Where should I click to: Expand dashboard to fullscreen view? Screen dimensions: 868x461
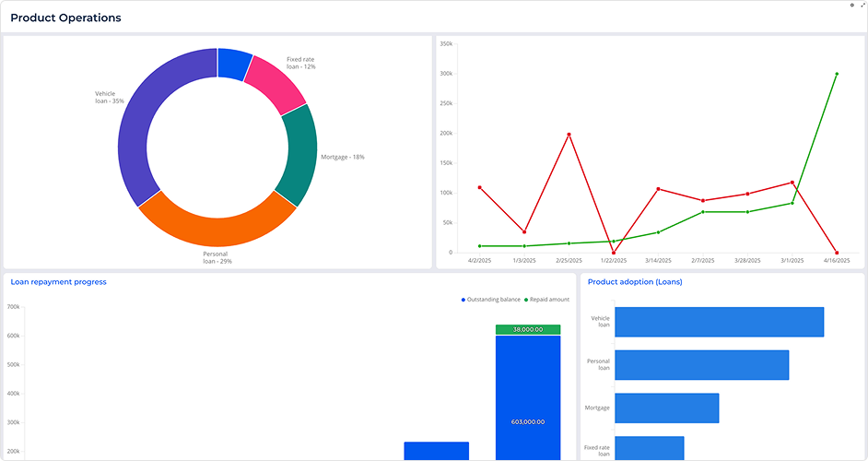pyautogui.click(x=862, y=6)
